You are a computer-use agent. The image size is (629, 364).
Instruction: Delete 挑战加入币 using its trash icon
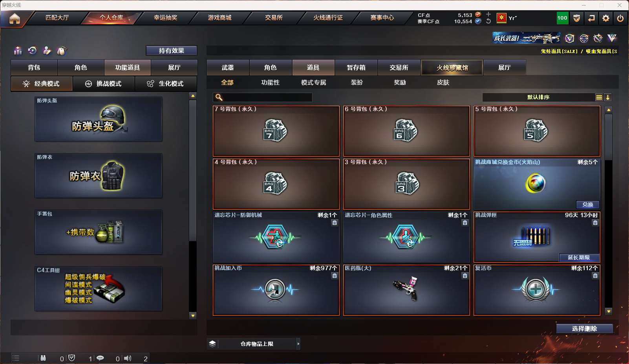point(335,276)
